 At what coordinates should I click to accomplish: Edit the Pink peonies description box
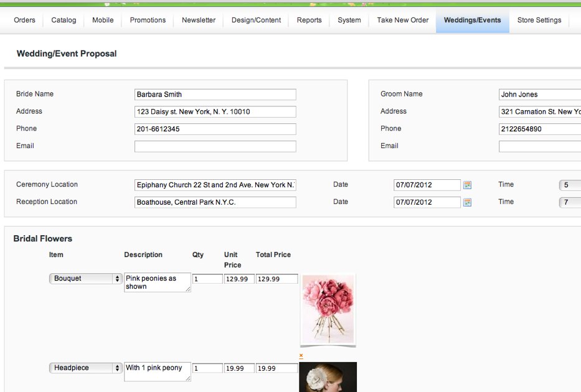tap(158, 282)
